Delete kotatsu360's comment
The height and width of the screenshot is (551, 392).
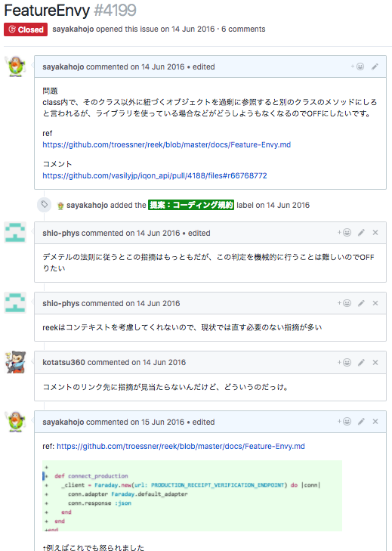375,362
